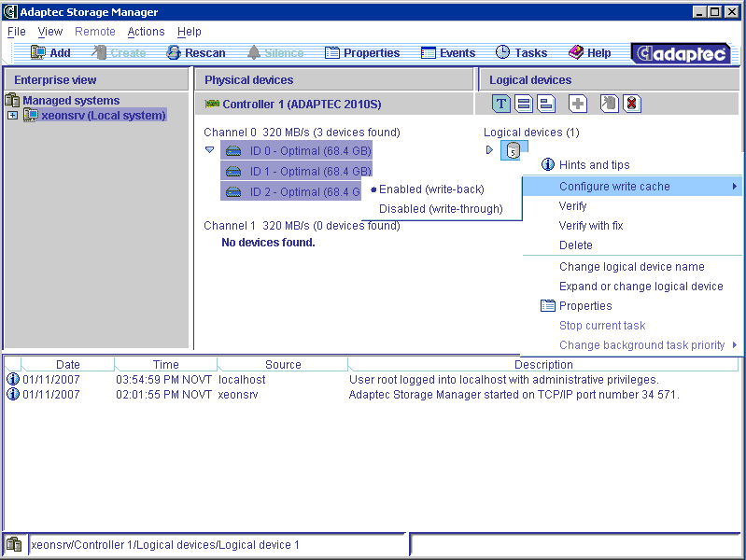
Task: Select ID 0 - Optimal drive
Action: (296, 151)
